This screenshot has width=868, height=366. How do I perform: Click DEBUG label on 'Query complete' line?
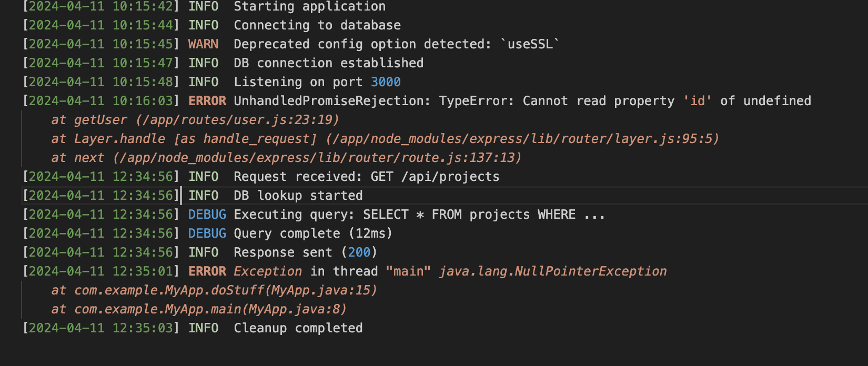pyautogui.click(x=207, y=233)
